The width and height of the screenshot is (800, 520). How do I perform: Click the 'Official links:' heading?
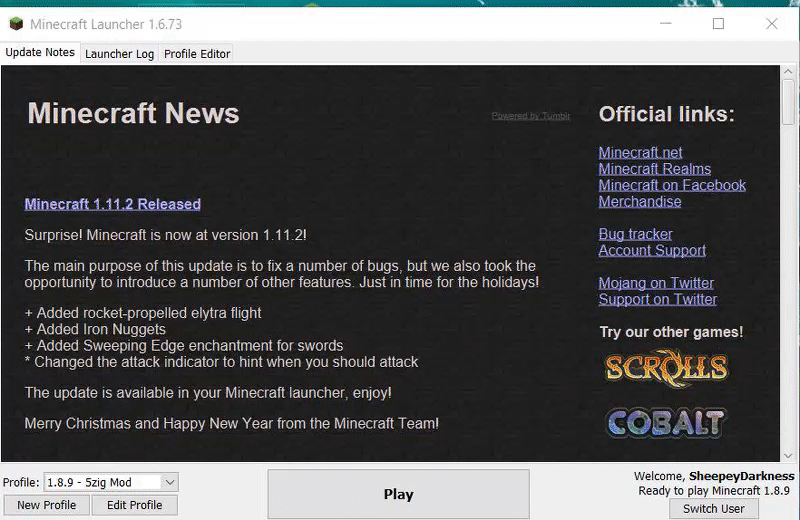666,114
